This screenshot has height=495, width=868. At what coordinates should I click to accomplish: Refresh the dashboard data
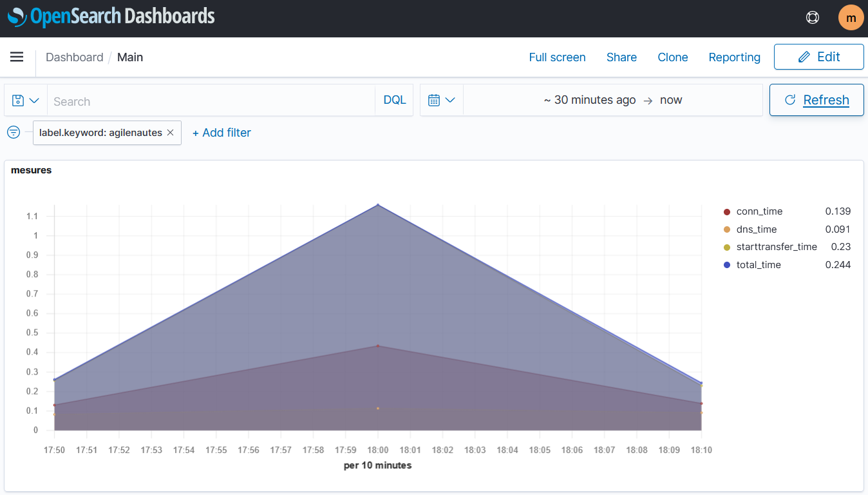816,101
